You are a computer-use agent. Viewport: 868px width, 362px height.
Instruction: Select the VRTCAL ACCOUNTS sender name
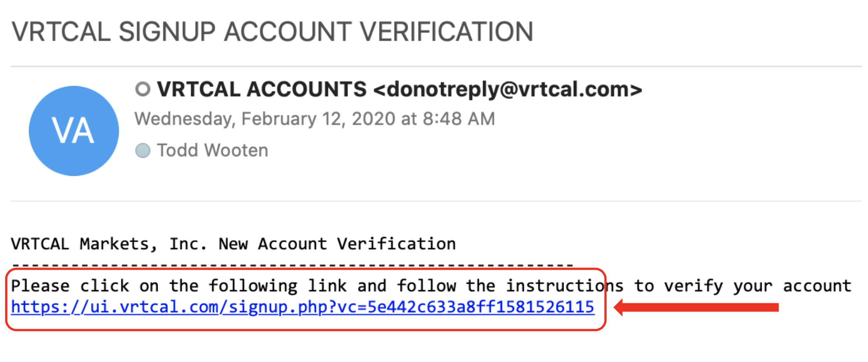[262, 89]
